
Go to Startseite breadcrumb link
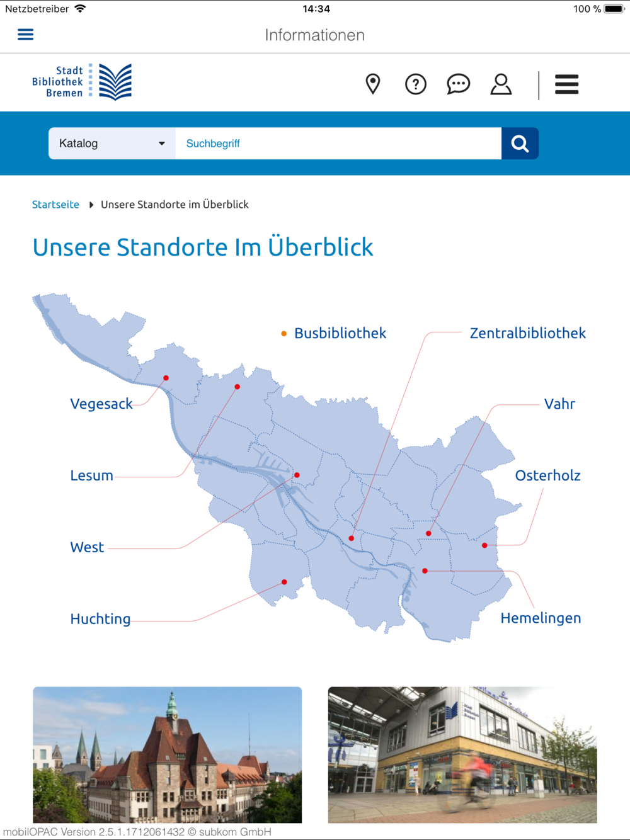coord(55,205)
